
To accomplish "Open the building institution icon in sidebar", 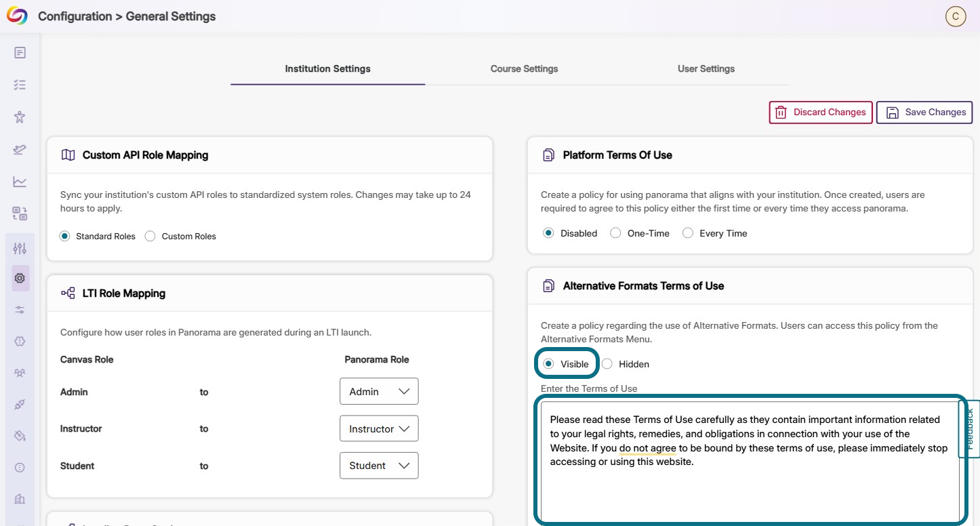I will tap(20, 499).
